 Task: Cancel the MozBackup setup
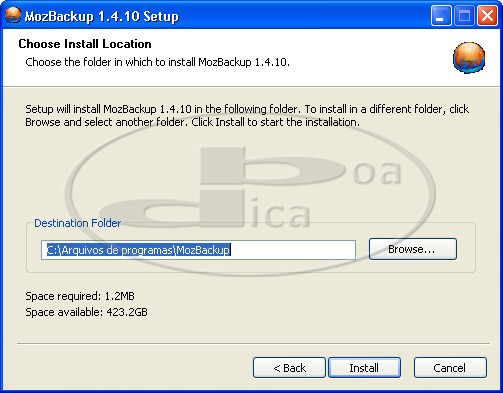click(x=450, y=368)
